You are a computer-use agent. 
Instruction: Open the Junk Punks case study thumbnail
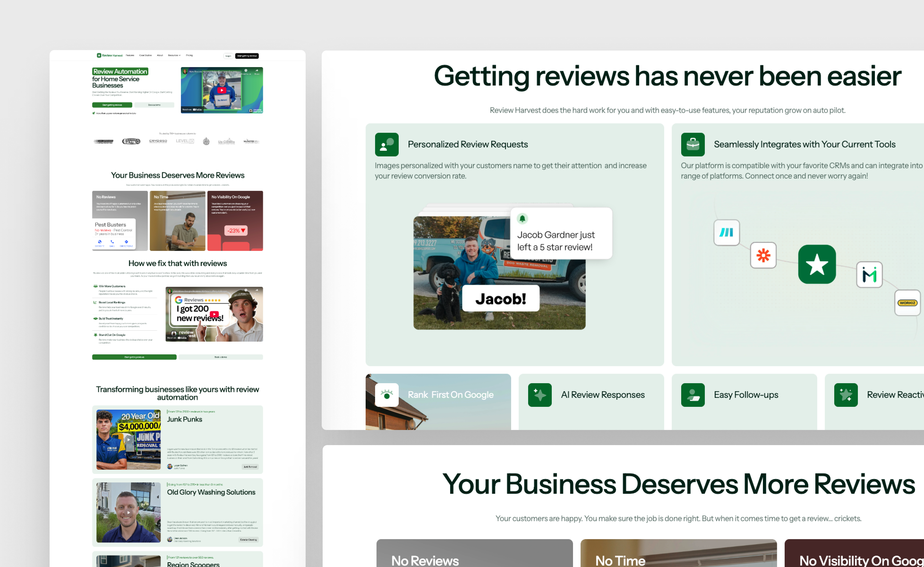[128, 439]
